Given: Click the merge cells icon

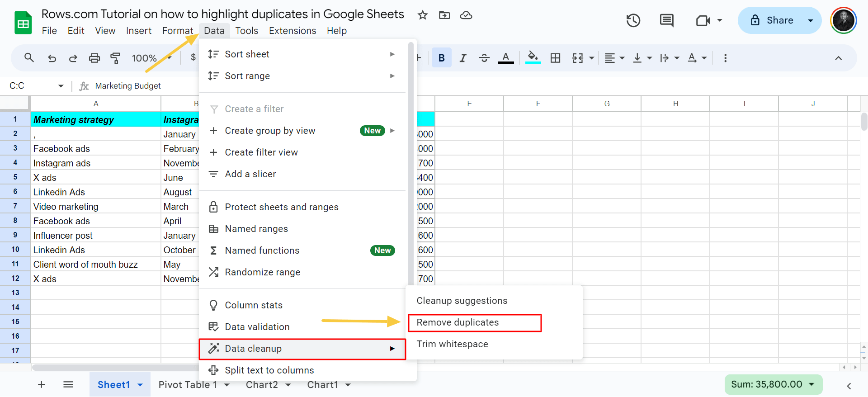Looking at the screenshot, I should click(x=578, y=58).
